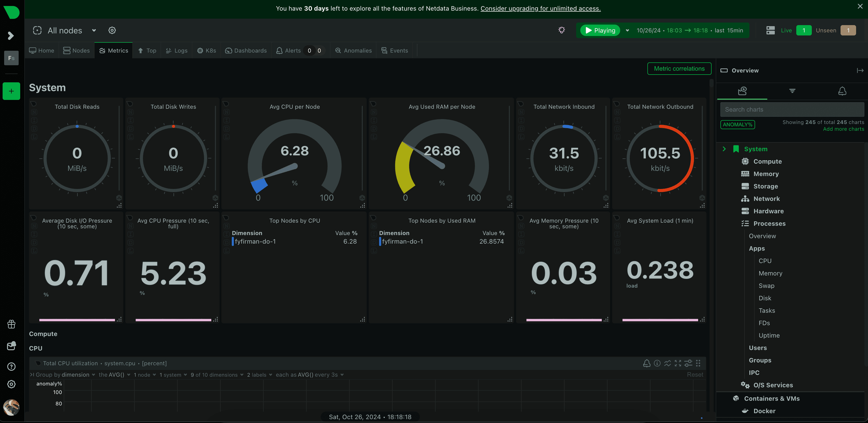The width and height of the screenshot is (868, 423).
Task: Switch to the Logs tab
Action: tap(177, 50)
